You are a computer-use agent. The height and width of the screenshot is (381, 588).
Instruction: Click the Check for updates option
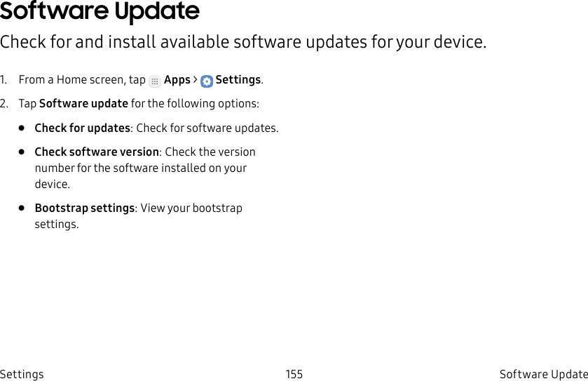[83, 128]
